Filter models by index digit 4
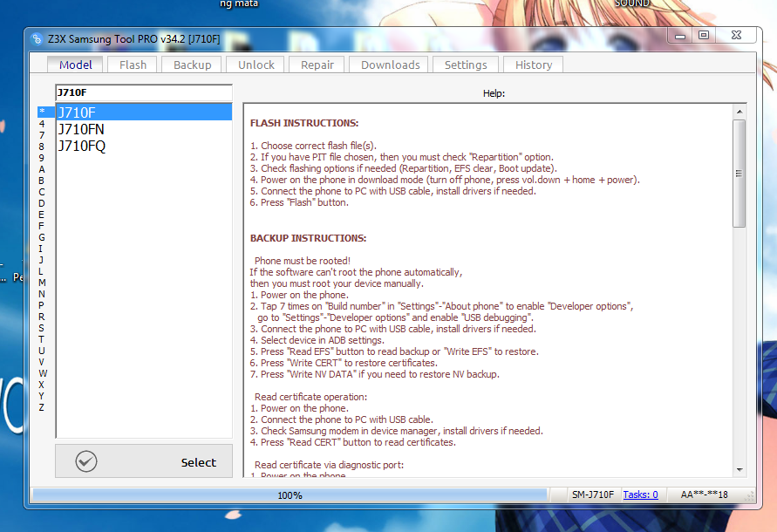Viewport: 777px width, 532px height. (42, 124)
